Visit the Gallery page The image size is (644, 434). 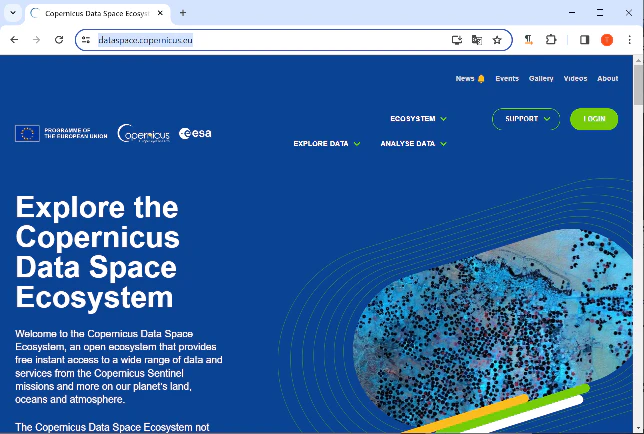[x=541, y=78]
